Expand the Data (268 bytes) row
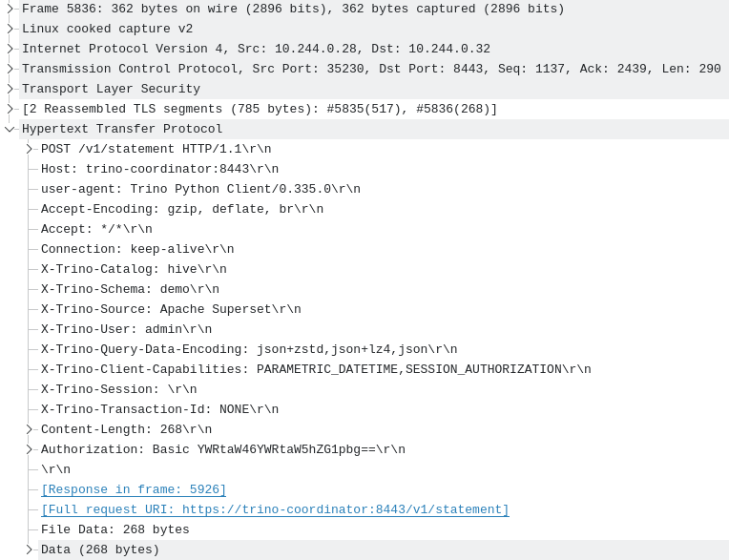Screen dimensions: 729x560 coord(30,550)
